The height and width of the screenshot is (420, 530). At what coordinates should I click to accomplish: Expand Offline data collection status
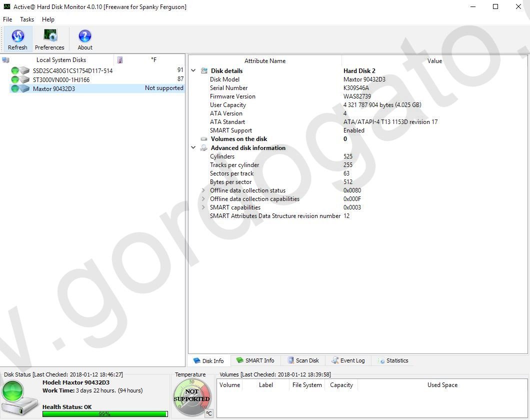tap(203, 190)
